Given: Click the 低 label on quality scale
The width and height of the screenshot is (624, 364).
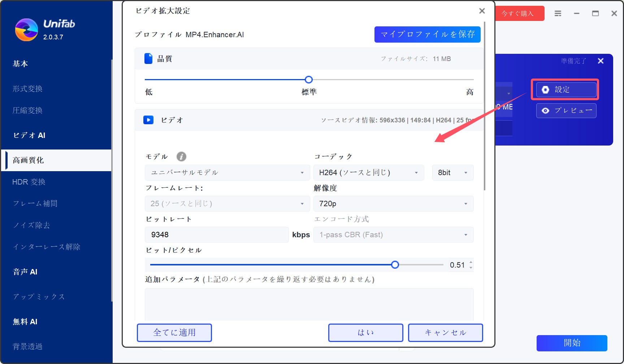Looking at the screenshot, I should (149, 92).
